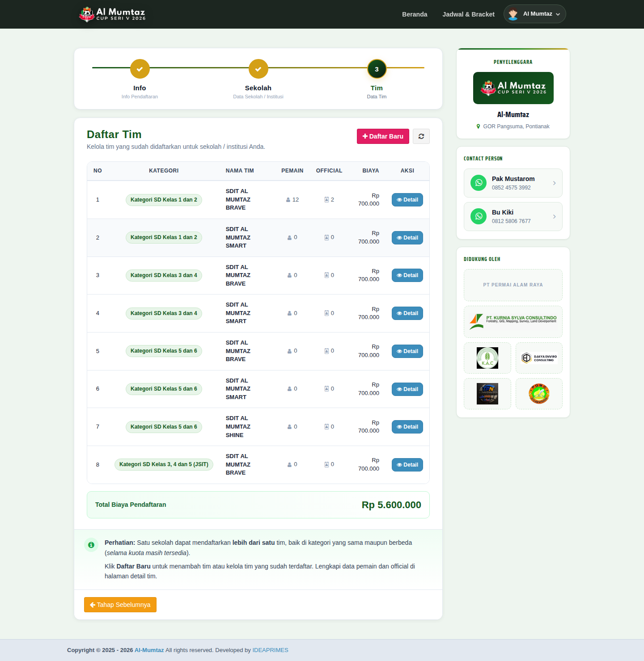This screenshot has width=644, height=661.
Task: Click SDIT AL MUMTAZ SHINE team name
Action: (238, 427)
